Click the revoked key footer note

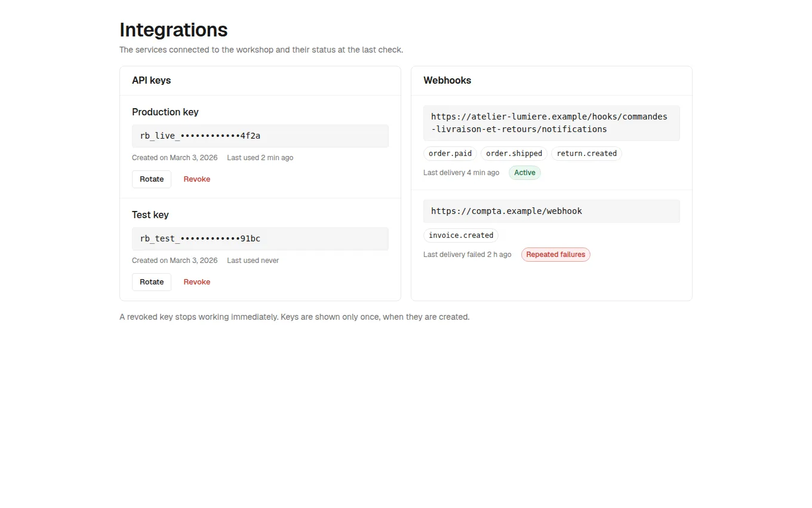[294, 317]
